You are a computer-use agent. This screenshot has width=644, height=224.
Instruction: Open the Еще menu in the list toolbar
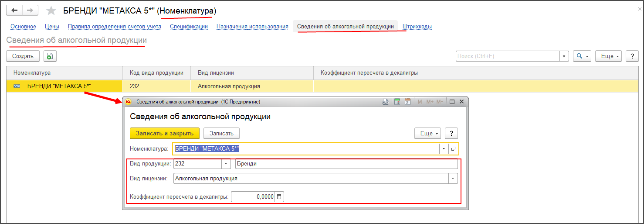608,56
